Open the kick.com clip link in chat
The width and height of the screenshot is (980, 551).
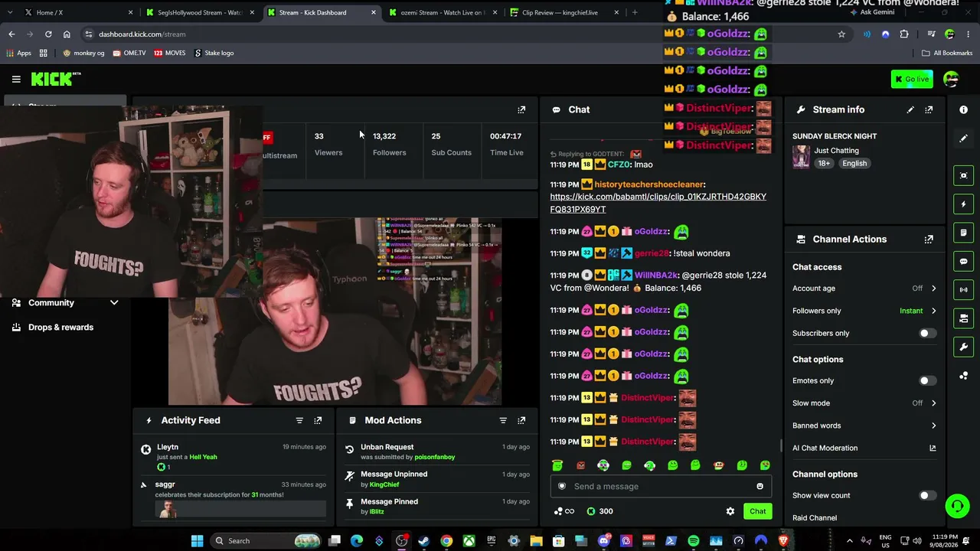(658, 203)
